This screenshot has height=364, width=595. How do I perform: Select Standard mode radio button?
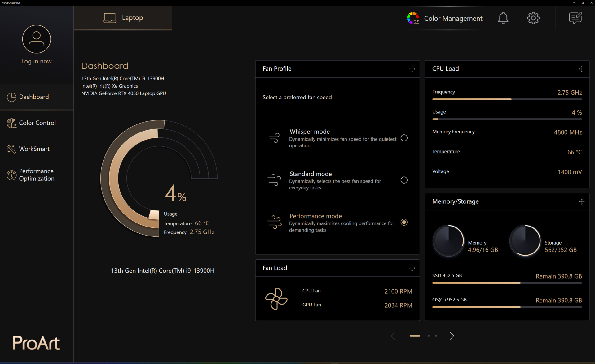pyautogui.click(x=404, y=180)
